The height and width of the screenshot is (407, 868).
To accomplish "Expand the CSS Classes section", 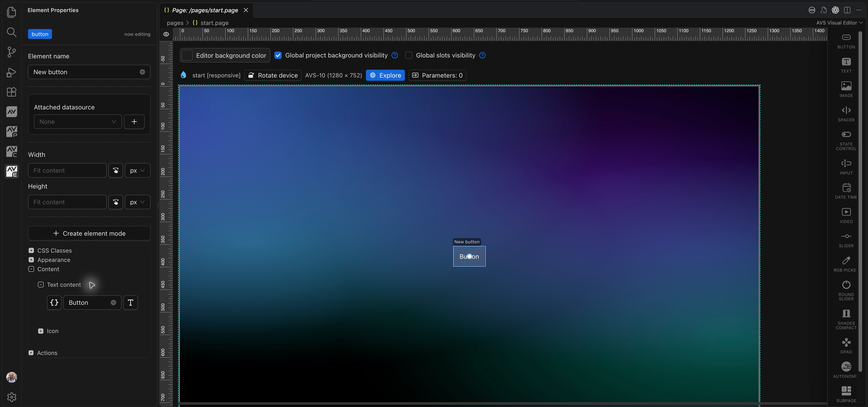I will 31,250.
